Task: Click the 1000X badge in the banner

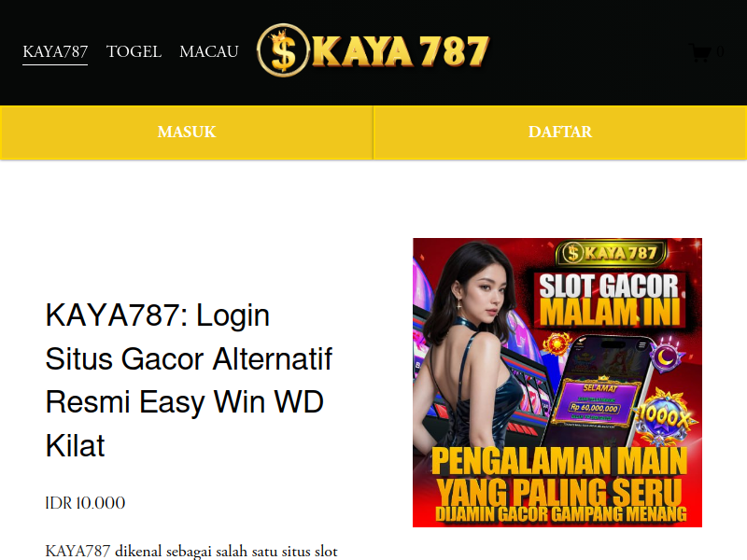Action: tap(665, 417)
